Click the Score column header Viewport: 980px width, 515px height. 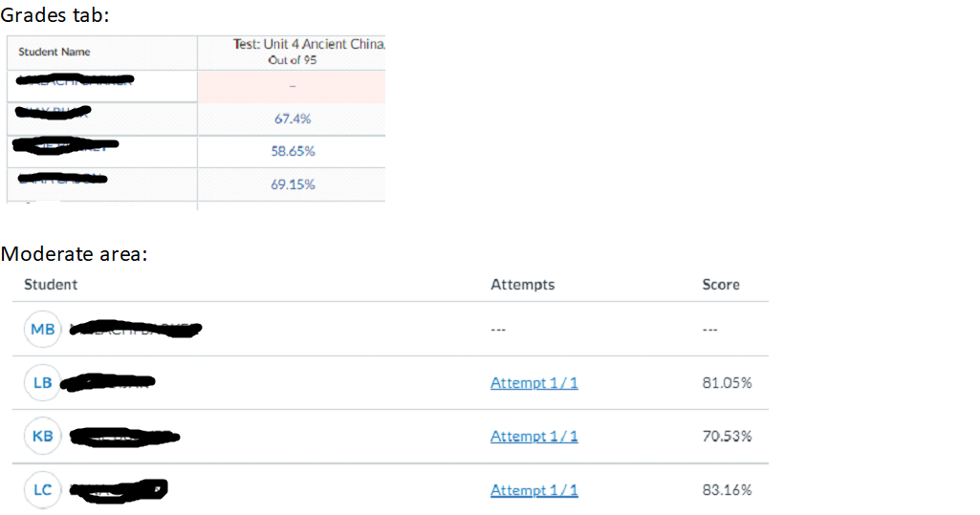click(x=721, y=285)
